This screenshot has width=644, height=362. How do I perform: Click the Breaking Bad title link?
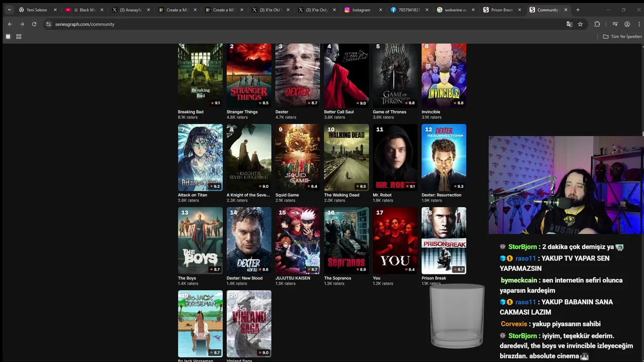[x=191, y=112]
